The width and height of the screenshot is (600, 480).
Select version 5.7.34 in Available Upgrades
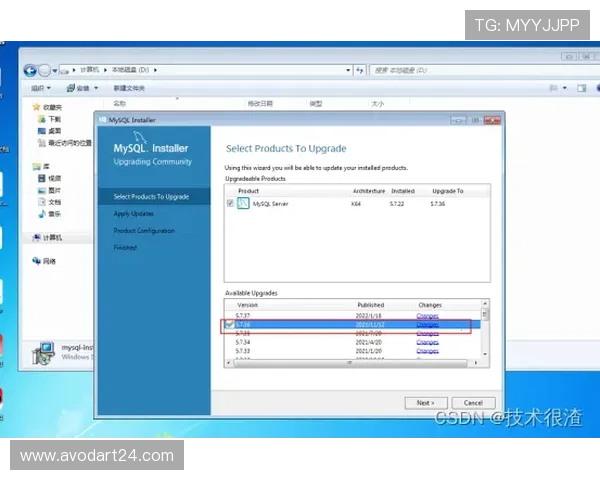[x=242, y=342]
